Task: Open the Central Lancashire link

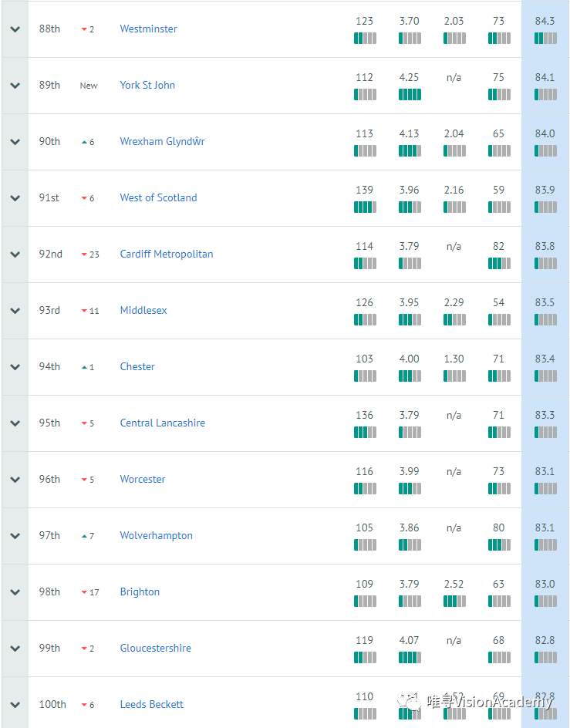Action: pos(163,423)
